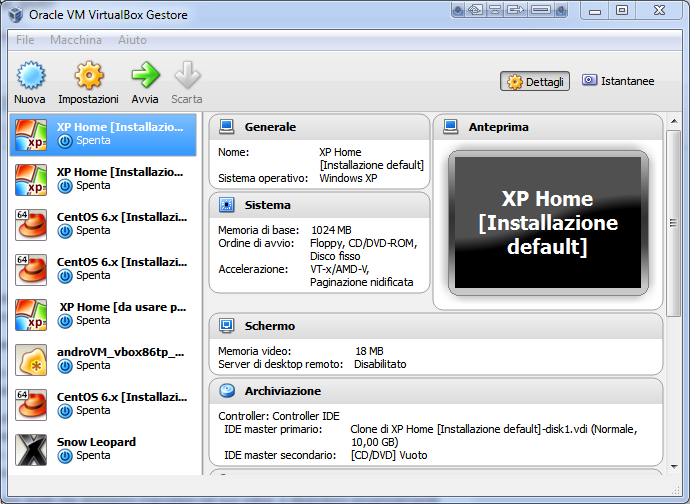Image resolution: width=690 pixels, height=504 pixels.
Task: Click the androVM_vbox86tp yellow OS icon
Action: pyautogui.click(x=31, y=360)
